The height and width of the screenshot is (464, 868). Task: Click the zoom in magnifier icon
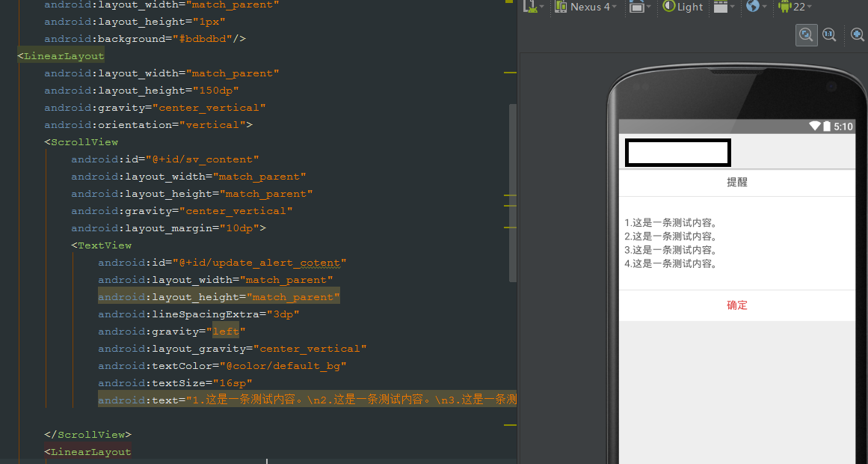coord(857,35)
